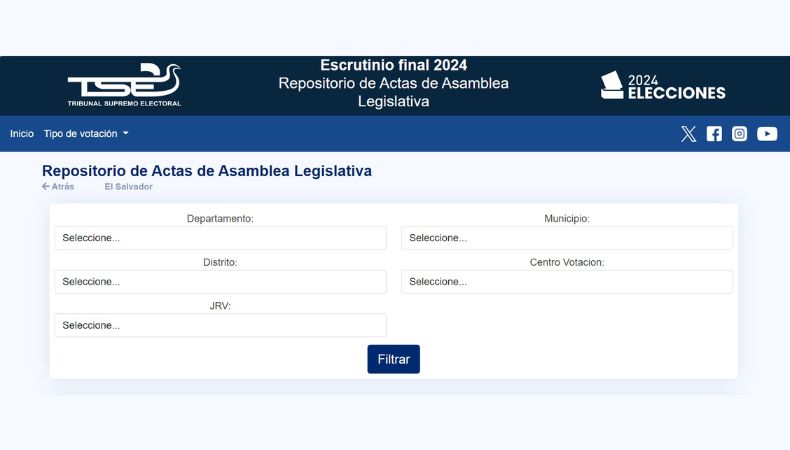The width and height of the screenshot is (790, 450).
Task: Open the JRV dropdown
Action: coord(220,326)
